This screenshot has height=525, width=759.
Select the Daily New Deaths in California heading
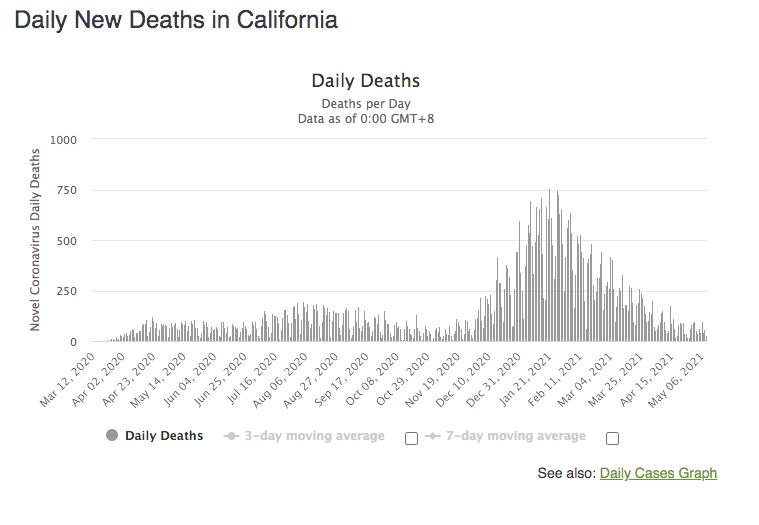176,20
